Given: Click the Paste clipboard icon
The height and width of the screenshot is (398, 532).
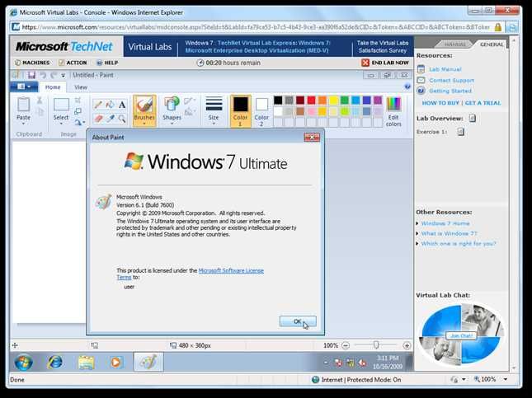Looking at the screenshot, I should [23, 105].
